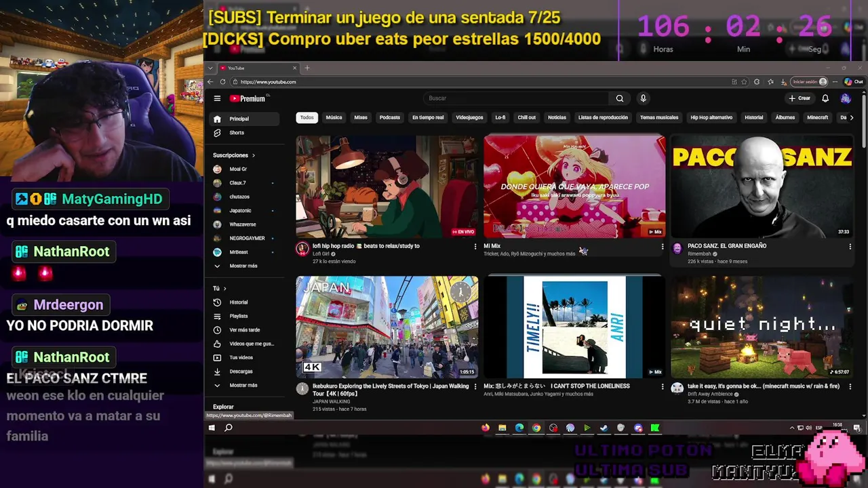This screenshot has width=868, height=488.
Task: Open options menu for lofi hip hop radio video
Action: point(475,247)
